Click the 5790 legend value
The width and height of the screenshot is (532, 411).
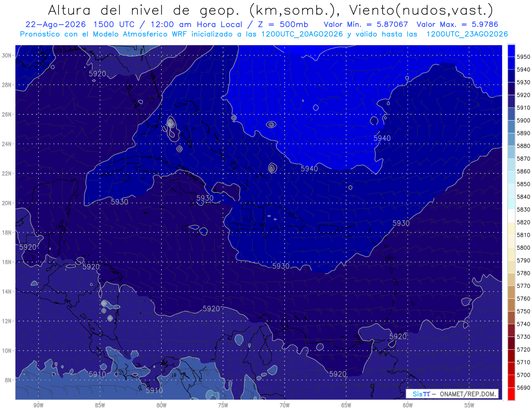click(524, 260)
